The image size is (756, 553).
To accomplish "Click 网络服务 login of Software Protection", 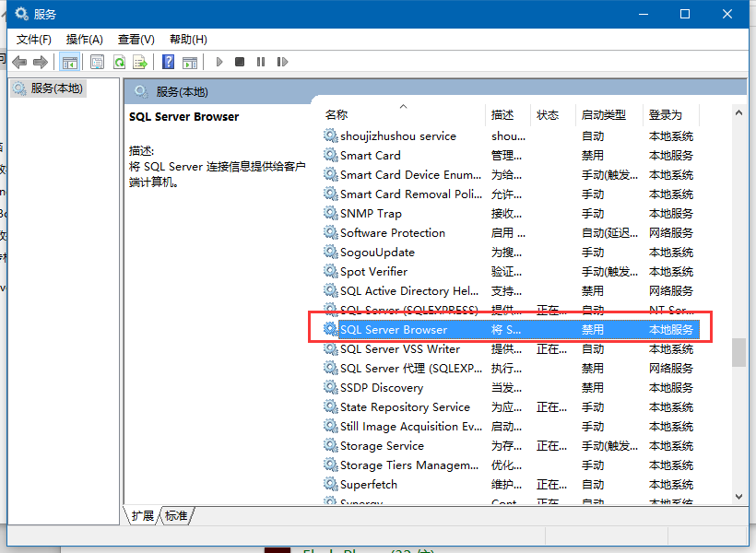I will (x=670, y=233).
